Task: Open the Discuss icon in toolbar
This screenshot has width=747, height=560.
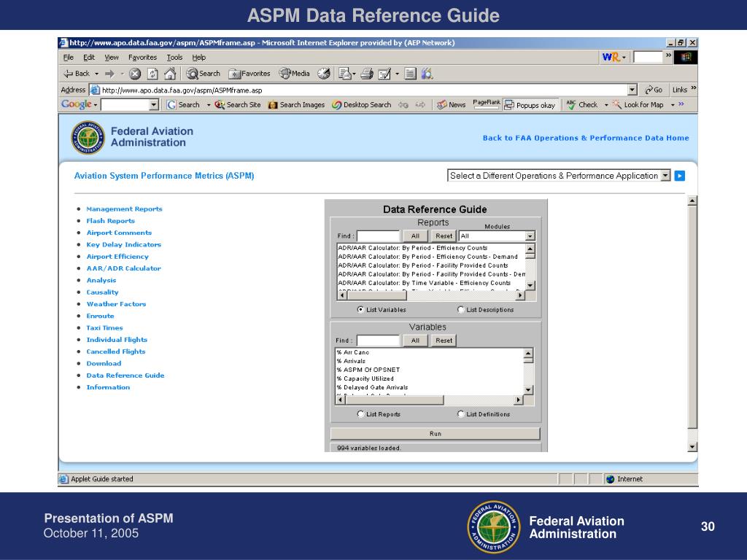Action: pyautogui.click(x=410, y=74)
